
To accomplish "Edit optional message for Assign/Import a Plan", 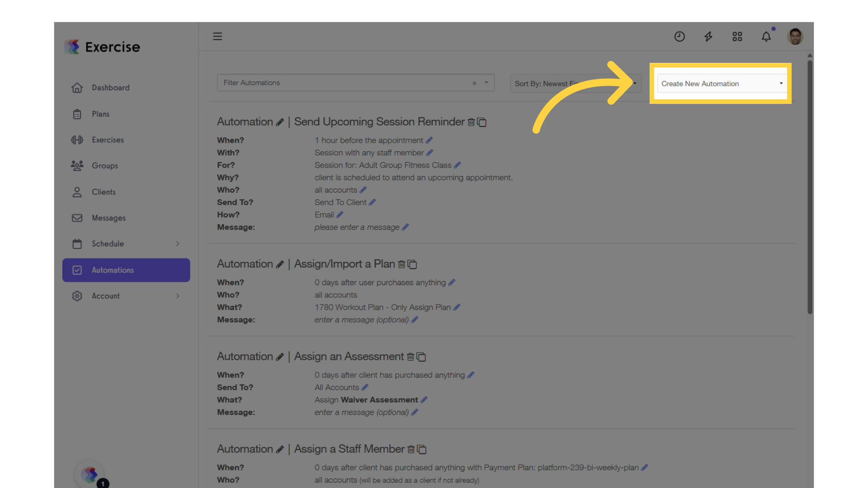I will coord(415,320).
